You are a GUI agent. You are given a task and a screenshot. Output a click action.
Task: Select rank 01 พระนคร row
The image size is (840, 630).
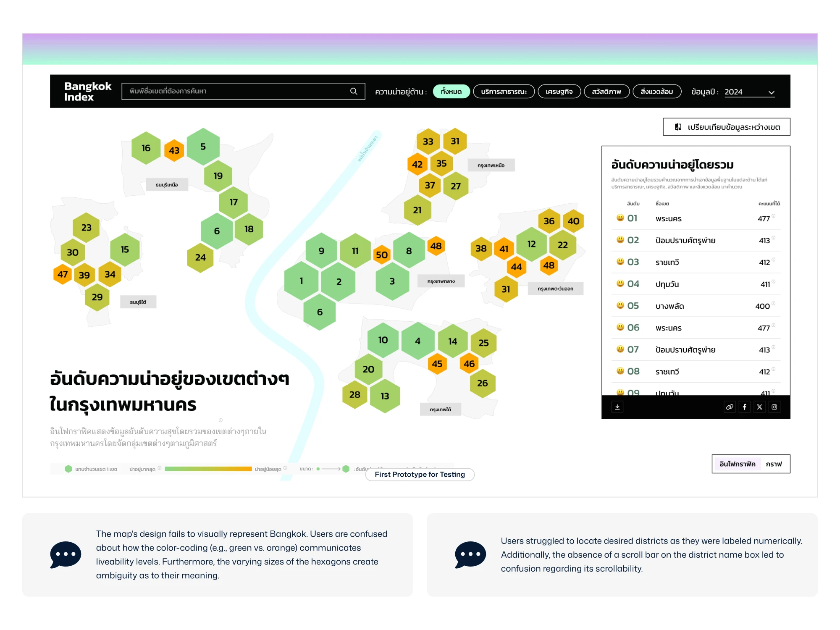click(x=696, y=218)
